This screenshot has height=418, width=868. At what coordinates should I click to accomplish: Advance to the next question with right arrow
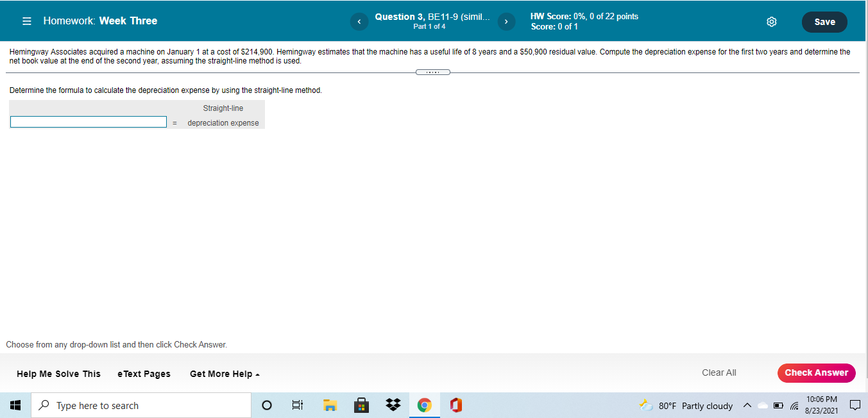click(x=506, y=21)
